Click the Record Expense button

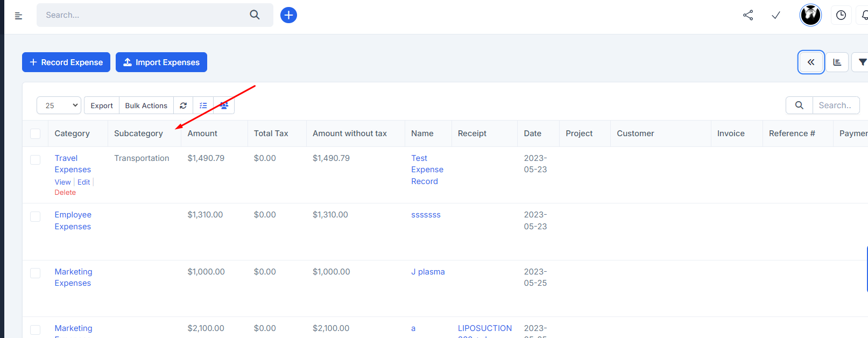(66, 62)
